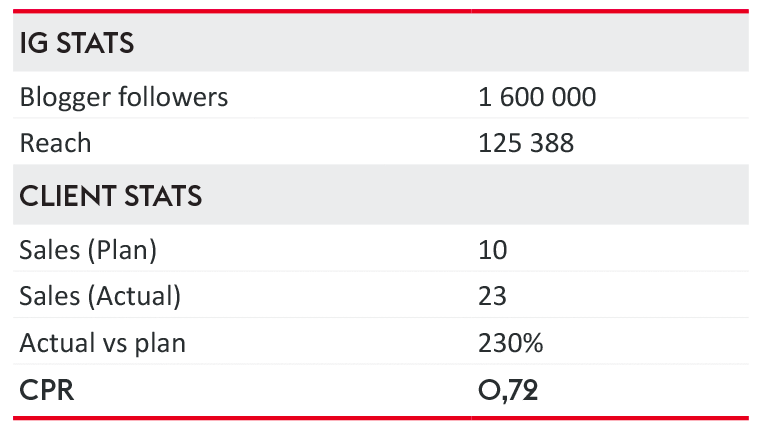Click the 1 600 000 followers value
The width and height of the screenshot is (761, 432).
click(537, 97)
